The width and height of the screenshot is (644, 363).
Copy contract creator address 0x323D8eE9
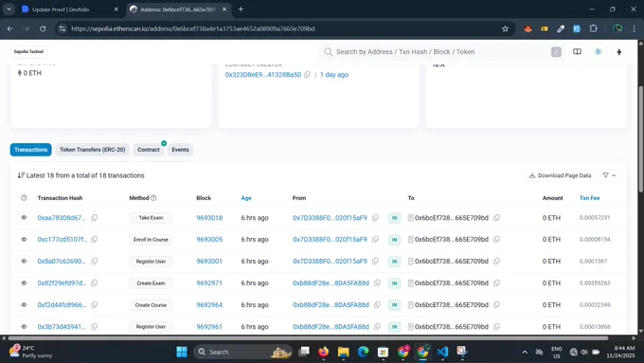pyautogui.click(x=307, y=75)
